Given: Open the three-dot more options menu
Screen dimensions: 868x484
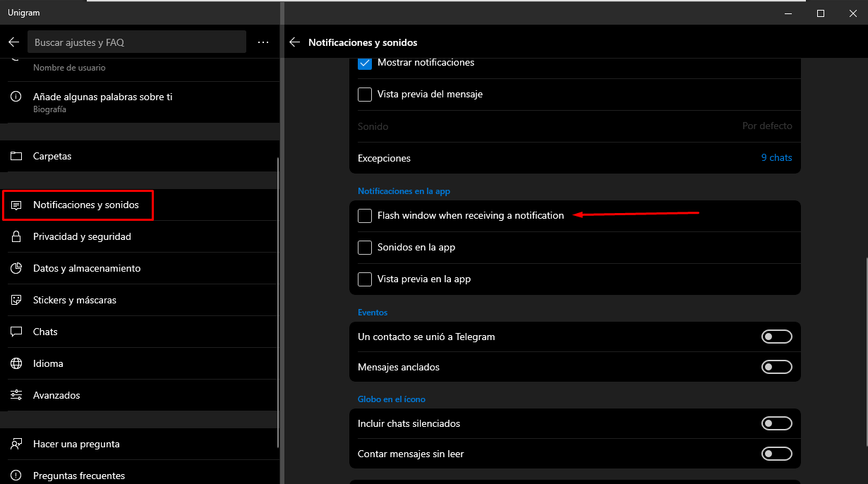Looking at the screenshot, I should [x=263, y=42].
